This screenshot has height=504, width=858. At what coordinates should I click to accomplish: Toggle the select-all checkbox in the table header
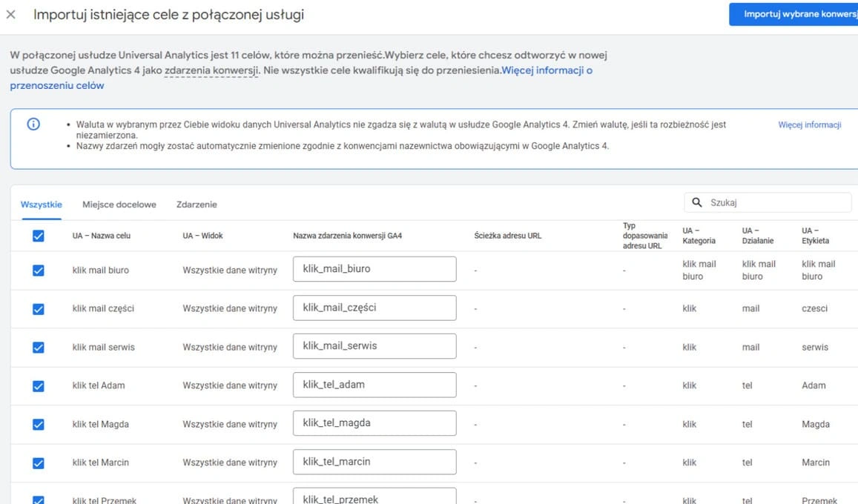[39, 236]
